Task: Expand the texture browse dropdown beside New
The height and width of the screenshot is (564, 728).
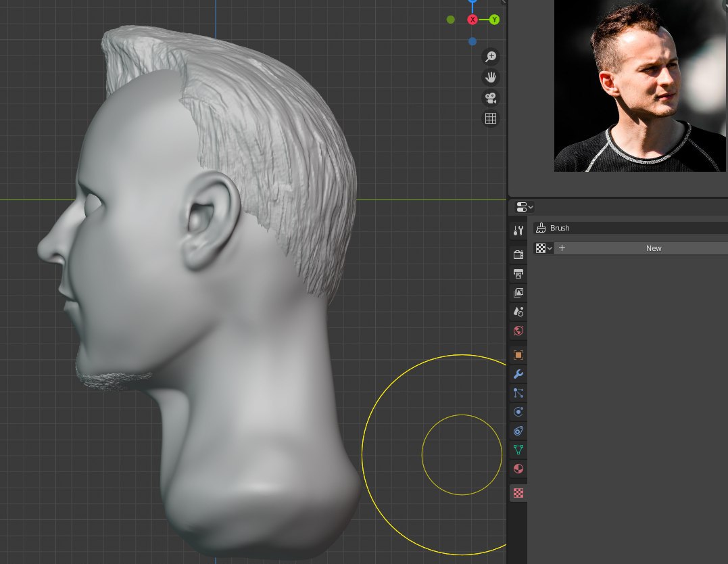Action: tap(544, 248)
